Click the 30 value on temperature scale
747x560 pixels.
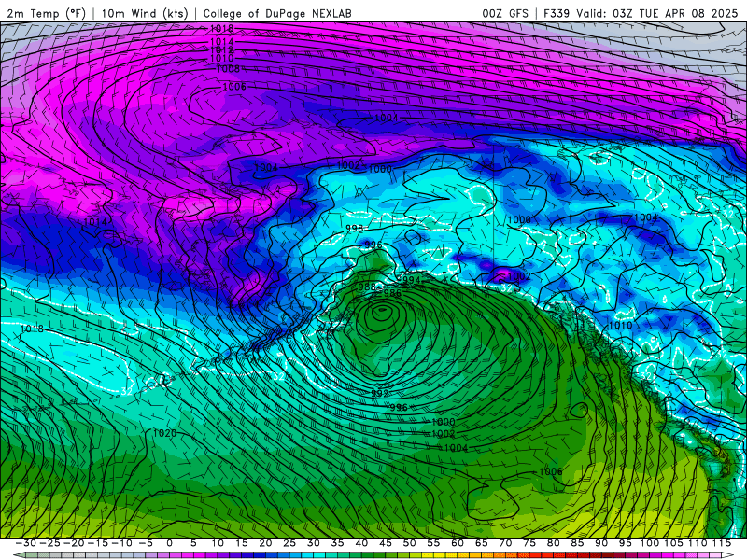(x=314, y=543)
